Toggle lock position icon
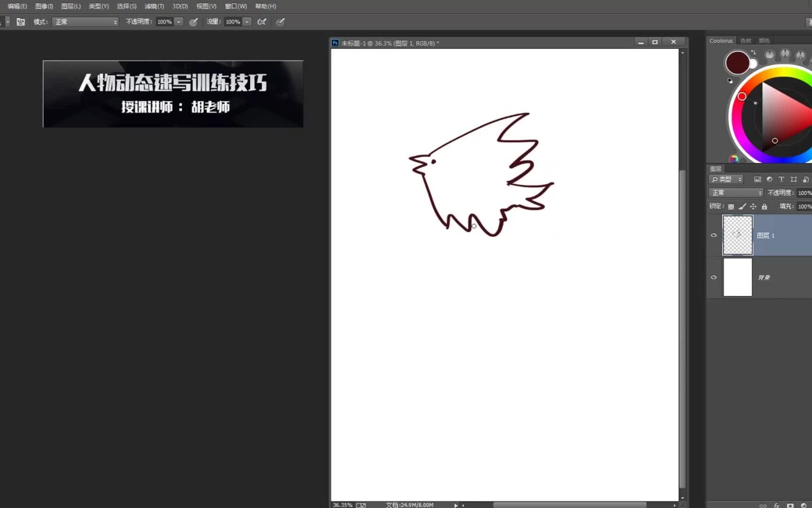The width and height of the screenshot is (812, 508). pyautogui.click(x=753, y=206)
